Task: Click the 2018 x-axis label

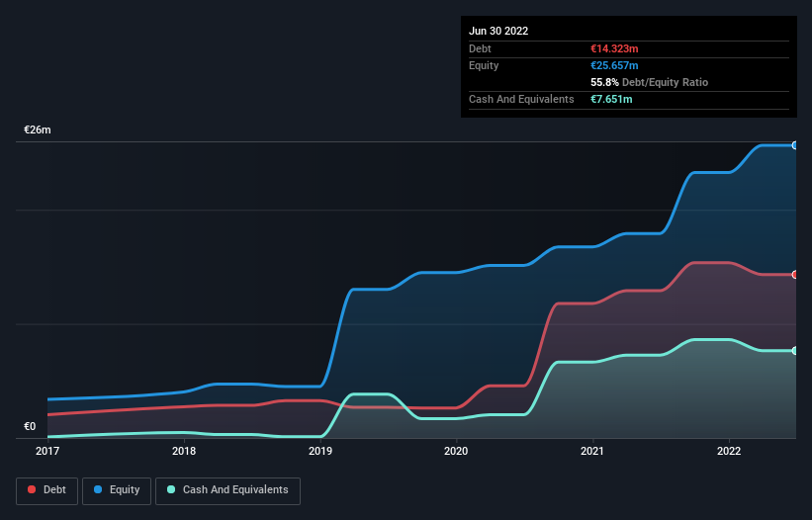Action: pyautogui.click(x=184, y=451)
